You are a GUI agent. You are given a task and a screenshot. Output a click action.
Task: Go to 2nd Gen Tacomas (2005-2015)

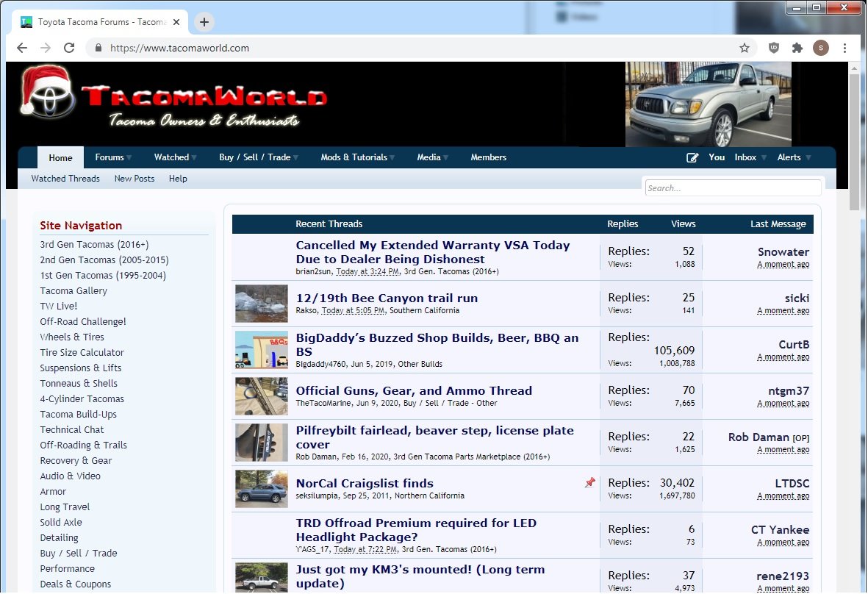[104, 260]
